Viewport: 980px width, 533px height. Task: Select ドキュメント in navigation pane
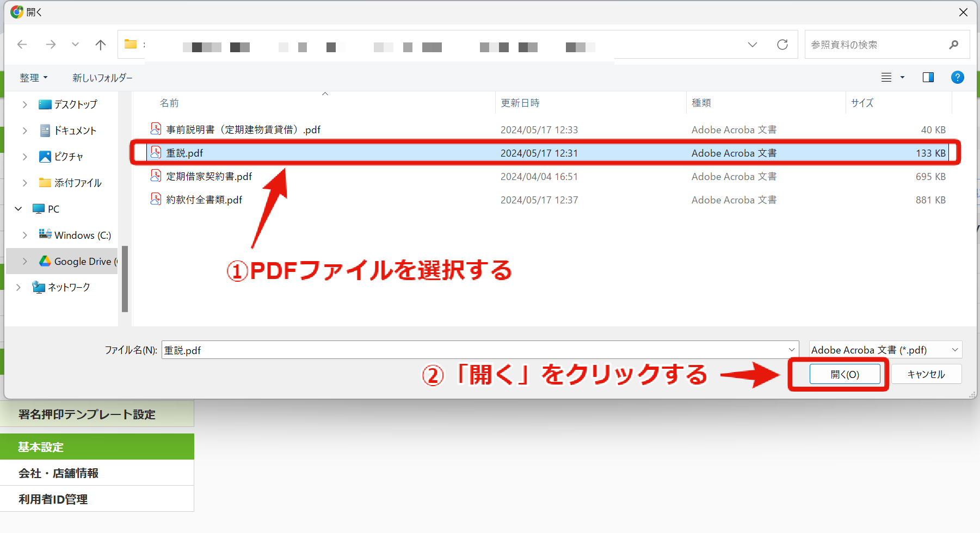click(x=68, y=131)
